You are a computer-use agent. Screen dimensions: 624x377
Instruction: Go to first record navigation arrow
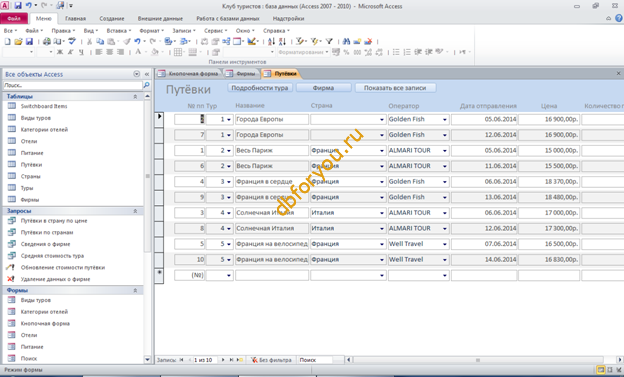[181, 359]
